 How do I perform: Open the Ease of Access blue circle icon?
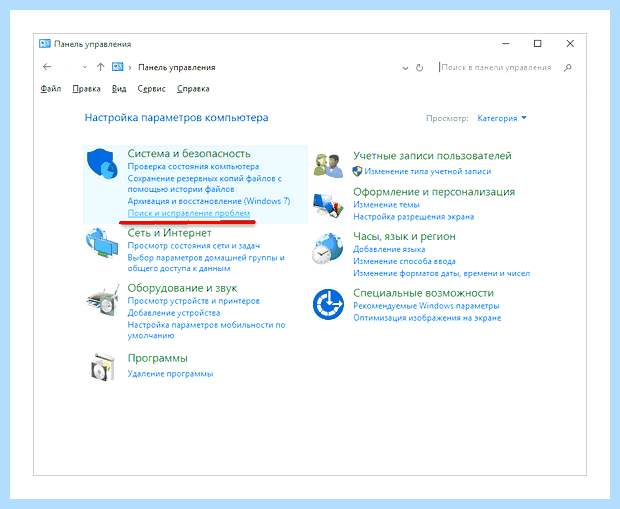[x=328, y=304]
